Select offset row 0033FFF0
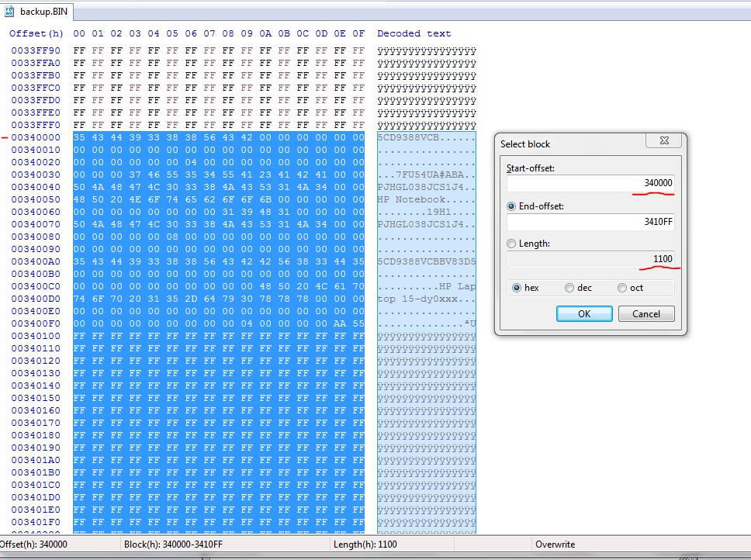This screenshot has width=751, height=560. [x=36, y=125]
